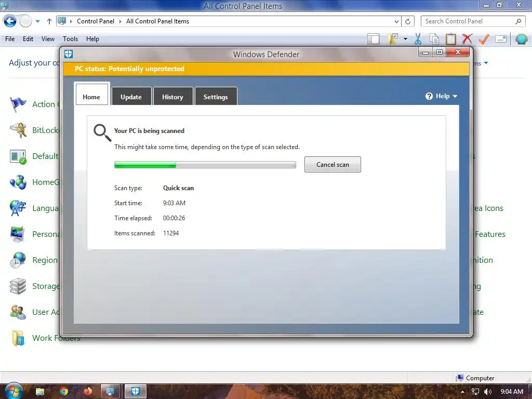Screen dimensions: 532x399
Task: Click All Control Panel Items breadcrumb
Action: click(158, 21)
